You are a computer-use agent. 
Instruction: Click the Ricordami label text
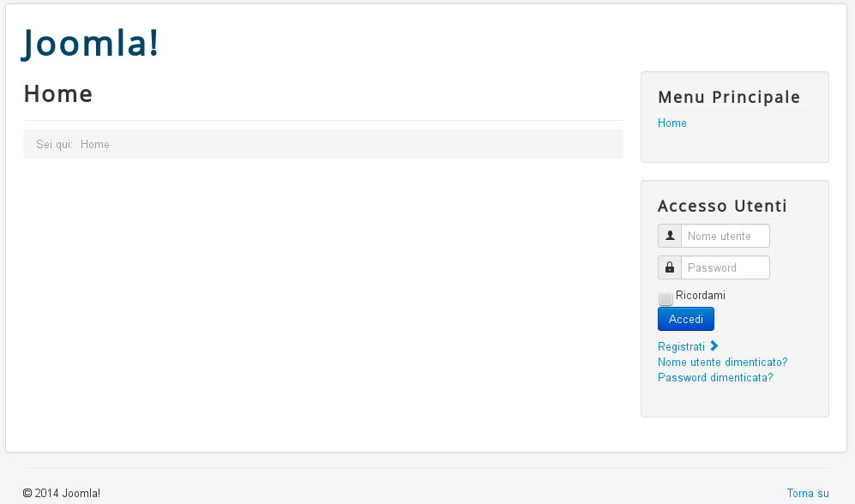700,296
